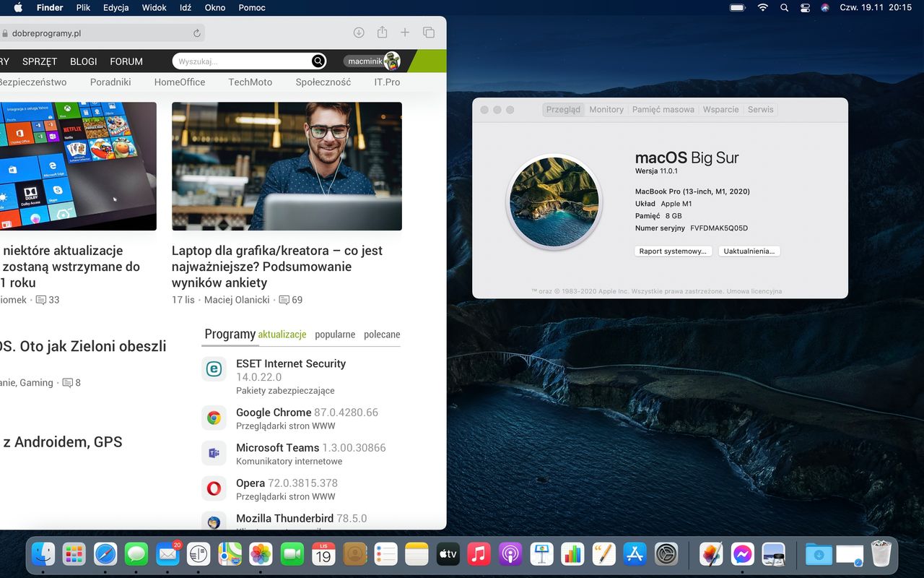
Task: Open Keynote from the Dock
Action: tap(541, 554)
